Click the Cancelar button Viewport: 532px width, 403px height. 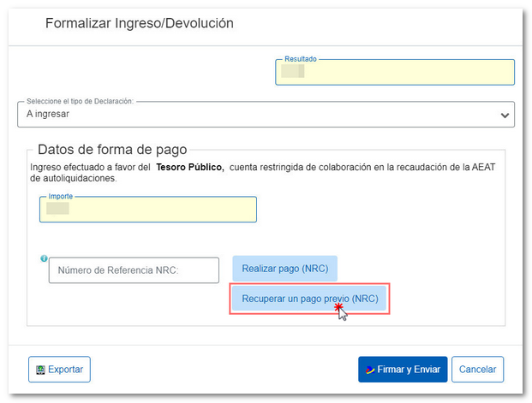coord(477,369)
